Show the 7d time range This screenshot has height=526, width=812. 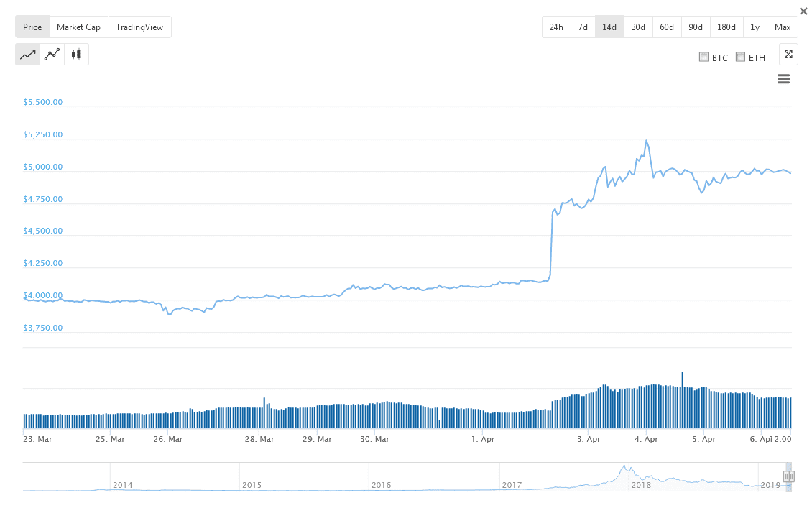[x=583, y=27]
